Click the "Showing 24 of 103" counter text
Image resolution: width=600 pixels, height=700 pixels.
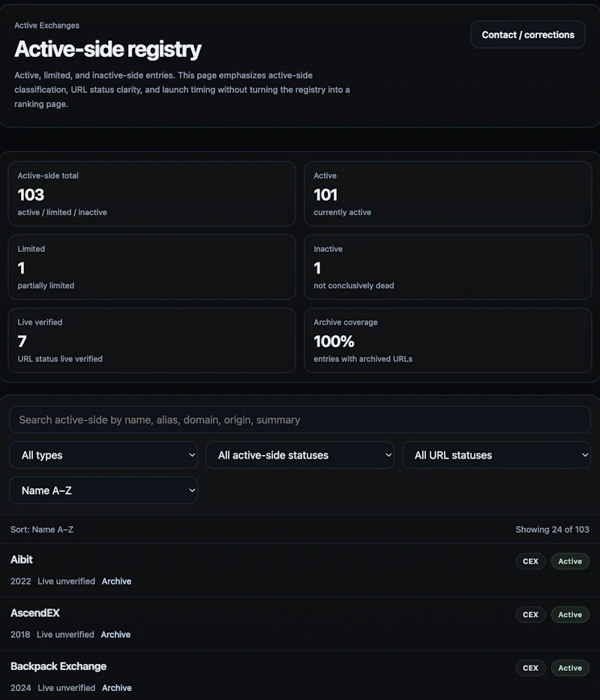[x=553, y=529]
